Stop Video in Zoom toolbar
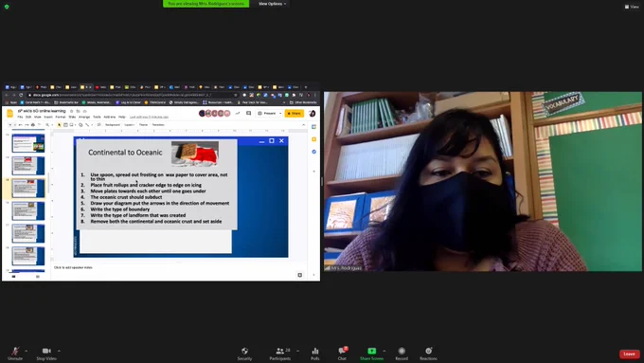Screen dimensions: 644x363 (46, 354)
